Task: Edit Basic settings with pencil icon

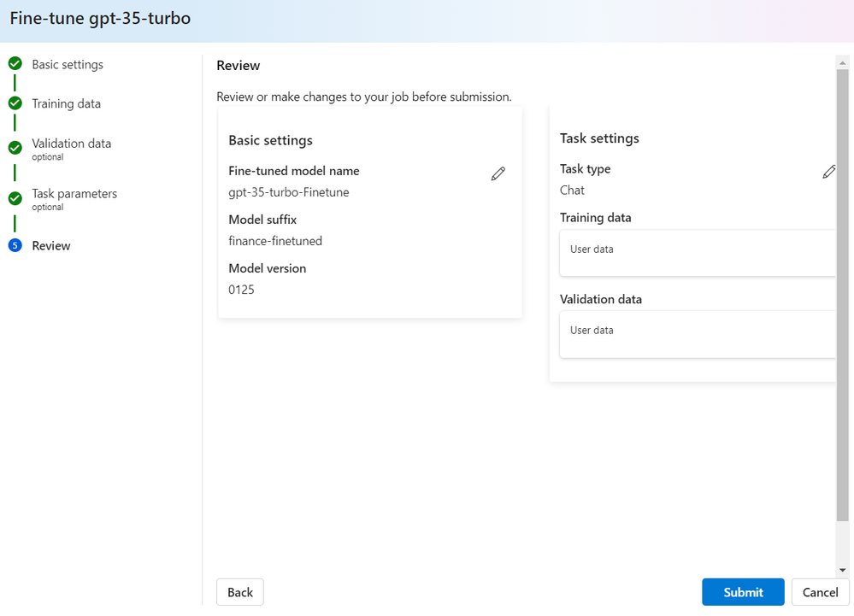Action: click(x=498, y=173)
